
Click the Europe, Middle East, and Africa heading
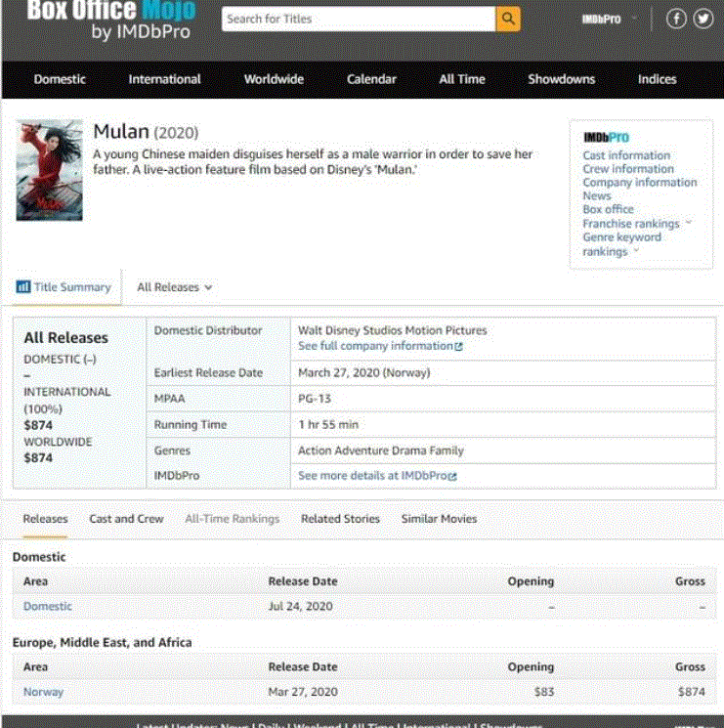pos(102,643)
